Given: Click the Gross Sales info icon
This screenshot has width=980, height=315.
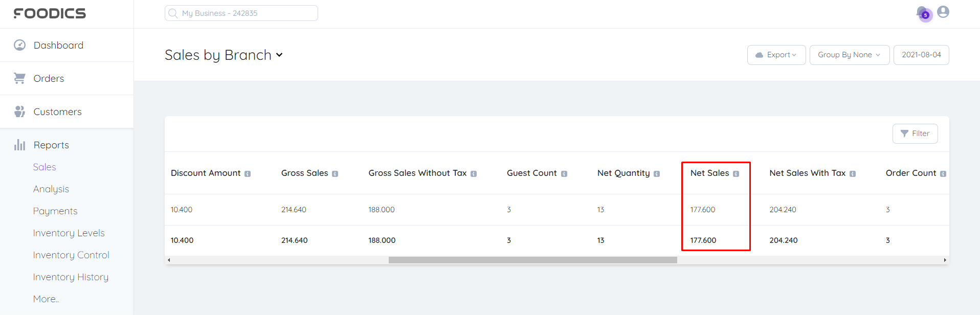Looking at the screenshot, I should (335, 174).
